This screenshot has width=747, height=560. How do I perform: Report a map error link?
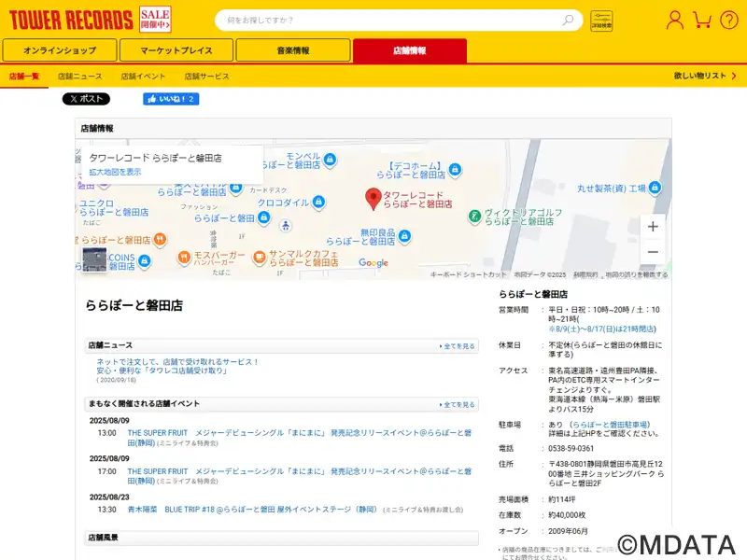637,274
